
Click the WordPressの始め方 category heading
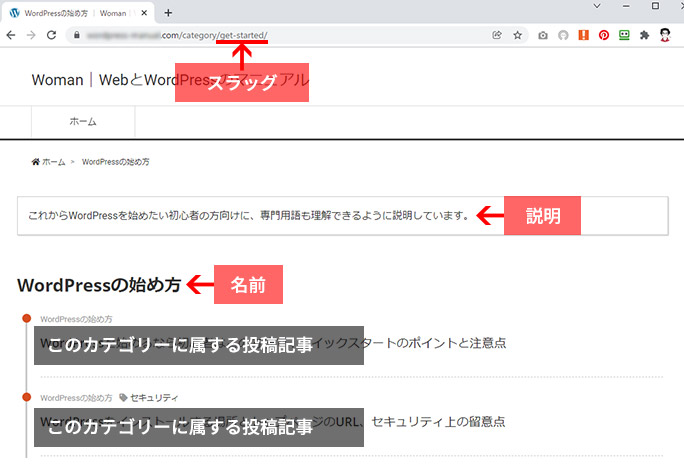point(99,285)
